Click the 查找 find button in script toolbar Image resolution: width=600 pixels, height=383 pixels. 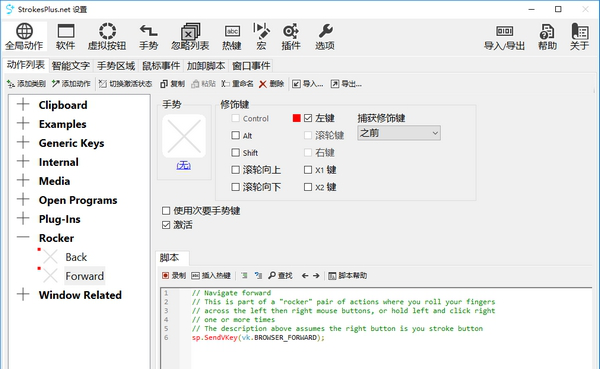point(280,275)
